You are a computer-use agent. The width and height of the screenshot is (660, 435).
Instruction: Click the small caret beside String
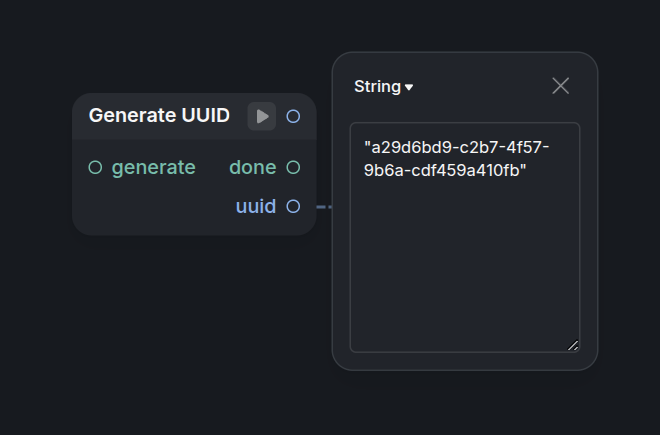(x=409, y=87)
